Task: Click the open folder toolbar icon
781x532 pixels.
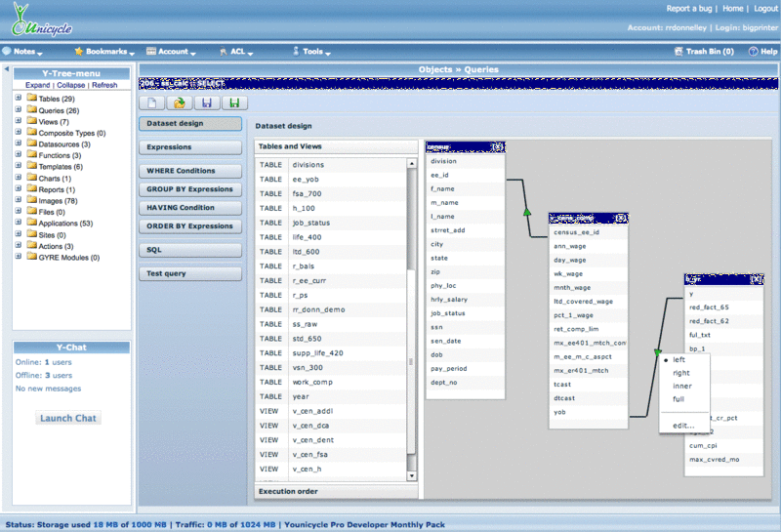Action: click(x=180, y=102)
